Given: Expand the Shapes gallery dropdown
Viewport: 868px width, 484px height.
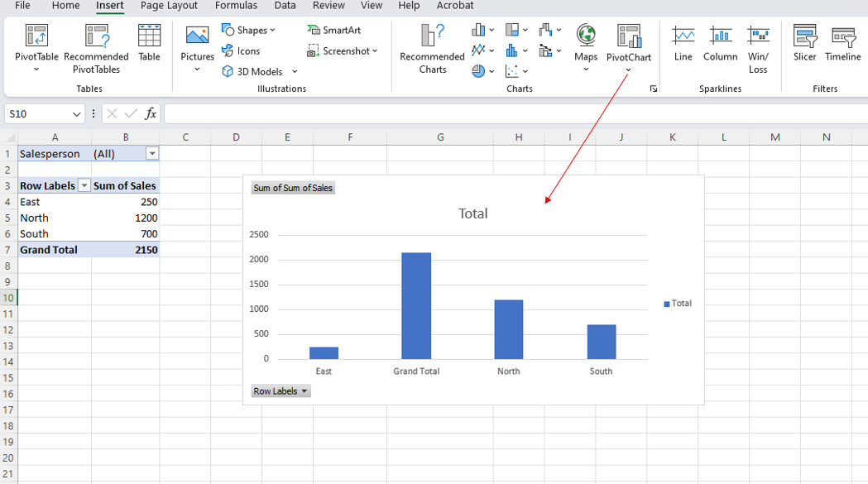Looking at the screenshot, I should (x=271, y=30).
